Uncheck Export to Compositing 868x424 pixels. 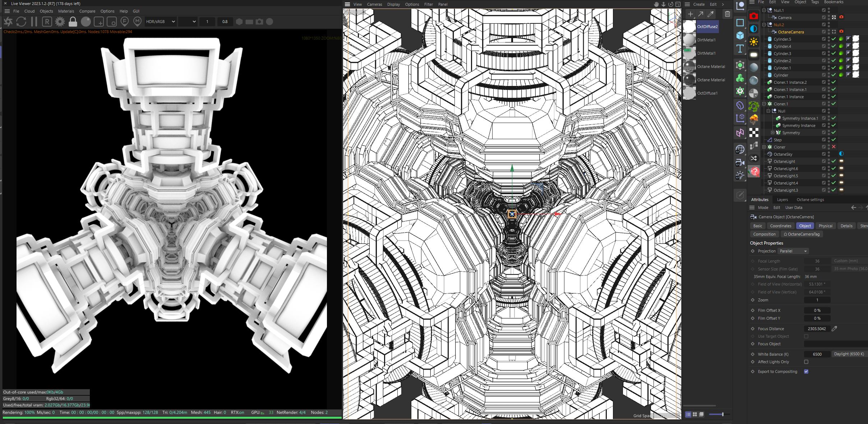[x=806, y=371]
